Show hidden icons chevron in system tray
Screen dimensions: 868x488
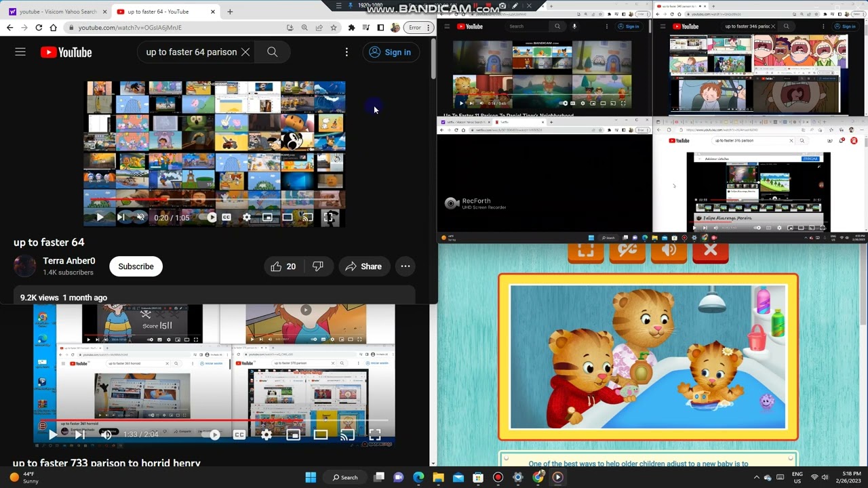tap(757, 477)
